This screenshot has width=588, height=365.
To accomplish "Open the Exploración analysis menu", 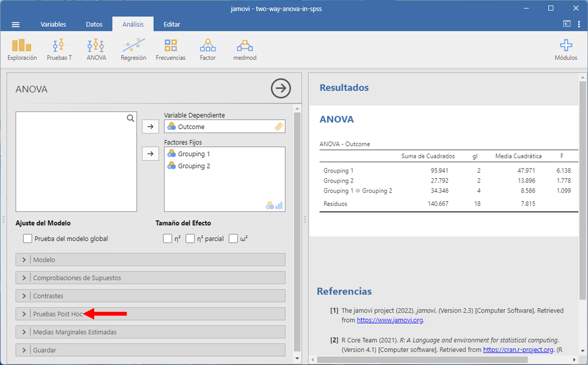I will point(22,49).
